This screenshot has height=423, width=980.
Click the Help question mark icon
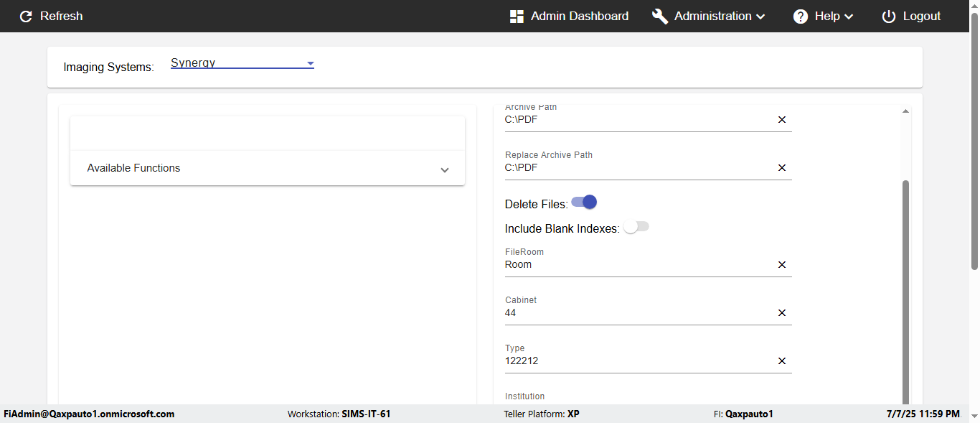pyautogui.click(x=801, y=17)
